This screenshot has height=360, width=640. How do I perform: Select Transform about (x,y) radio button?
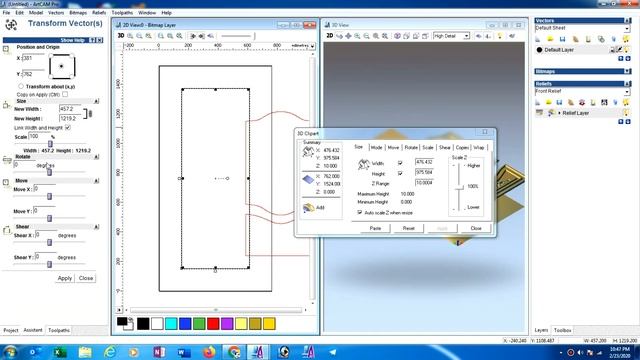(x=21, y=87)
